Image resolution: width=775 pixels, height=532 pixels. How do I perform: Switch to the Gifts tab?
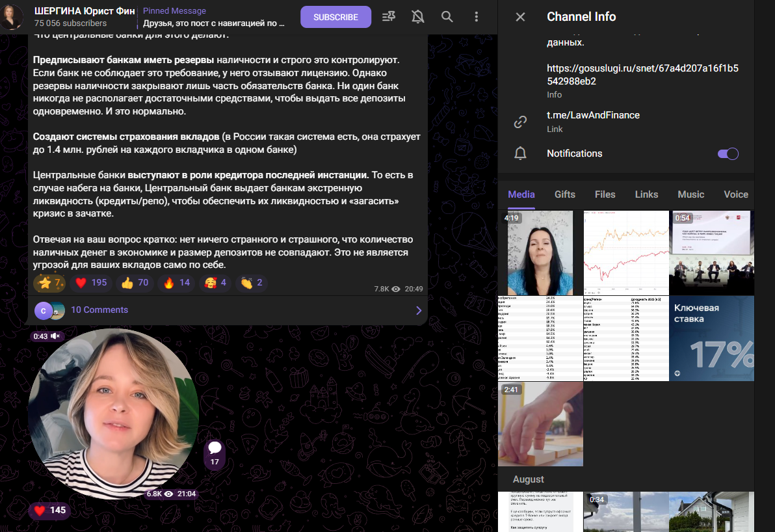(x=564, y=194)
